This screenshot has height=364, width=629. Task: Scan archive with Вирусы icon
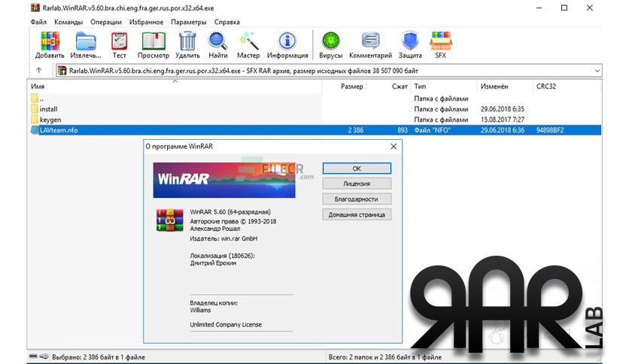(x=331, y=41)
